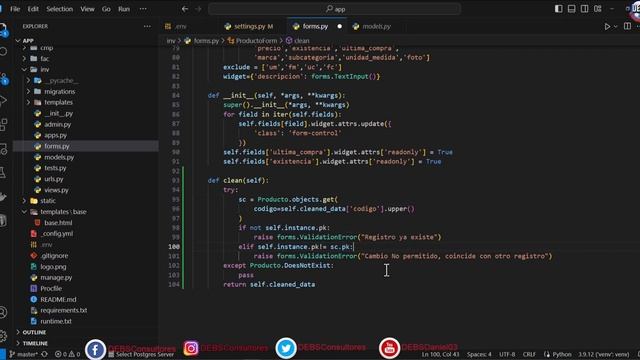
Task: Open runtime.txt file
Action: [56, 322]
